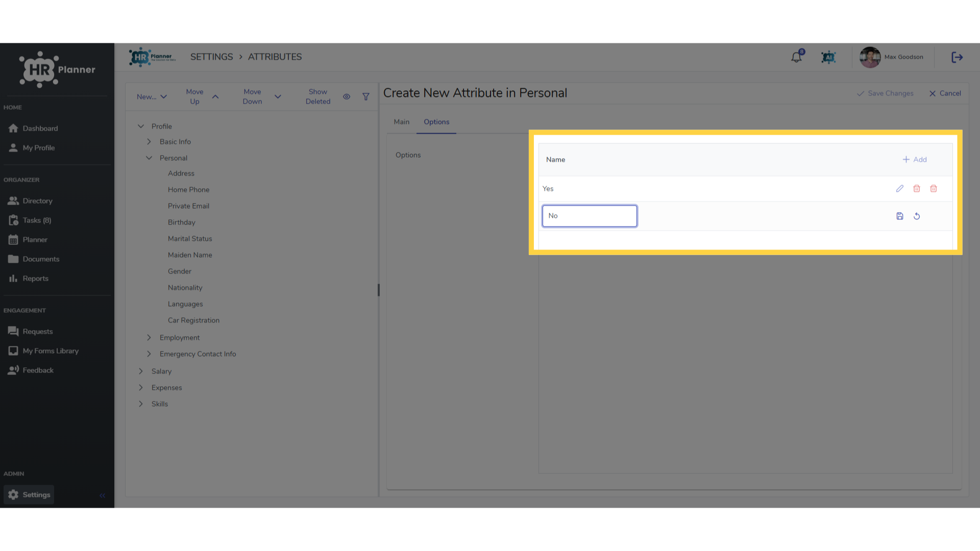Open My Forms Library in sidebar

coord(43,351)
